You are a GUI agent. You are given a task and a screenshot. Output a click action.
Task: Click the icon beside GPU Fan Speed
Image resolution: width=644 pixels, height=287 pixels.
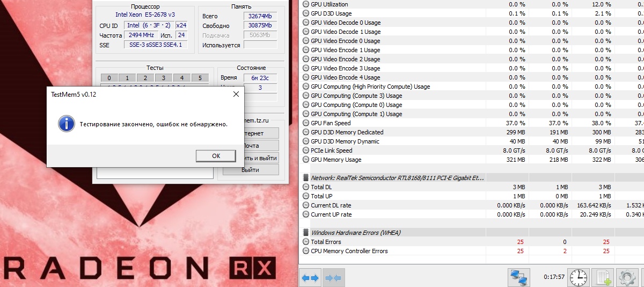tap(305, 123)
